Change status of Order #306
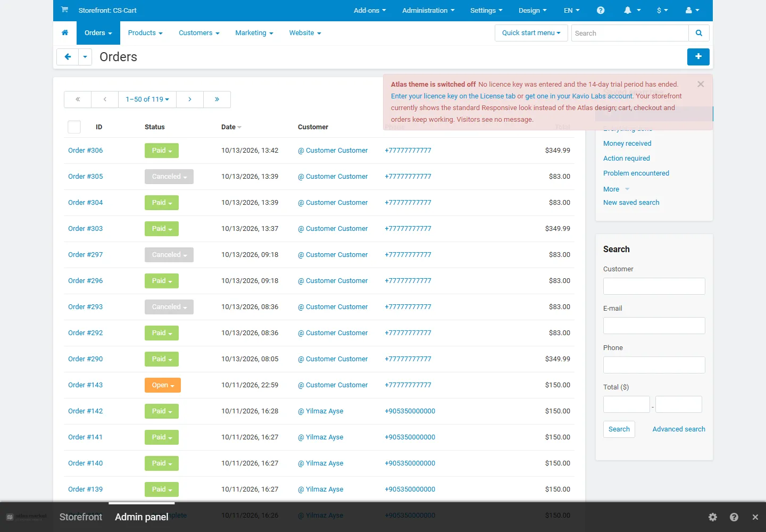This screenshot has width=766, height=532. coord(162,151)
